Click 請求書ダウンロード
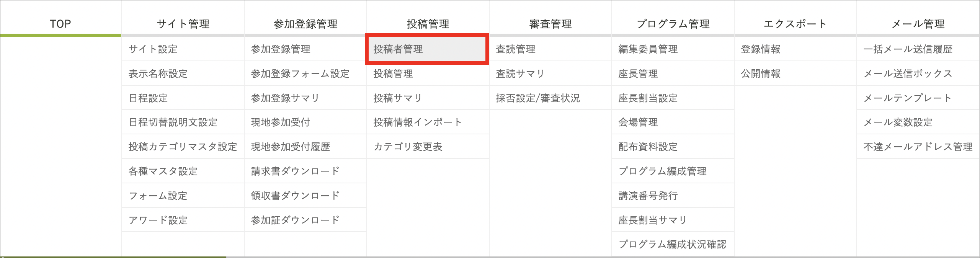The image size is (980, 258). pos(295,171)
